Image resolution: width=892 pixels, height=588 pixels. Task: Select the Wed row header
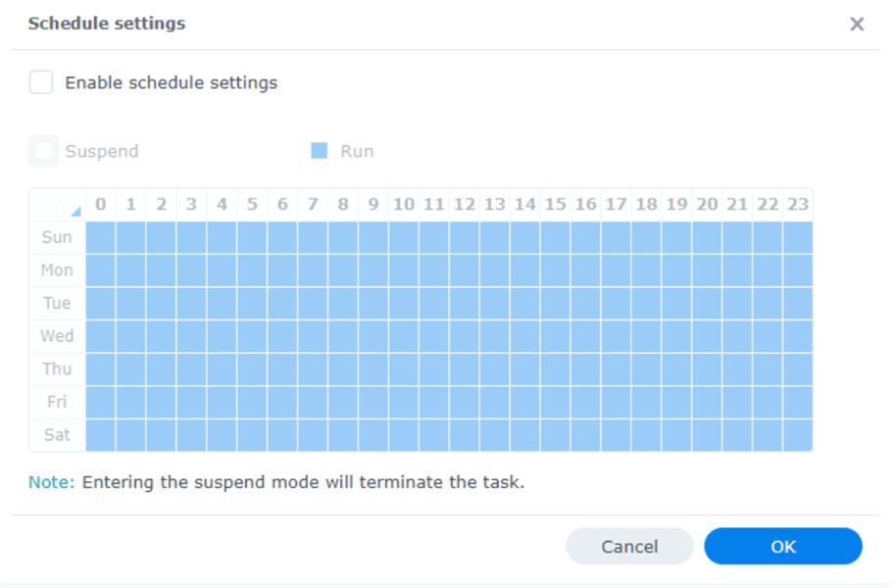(x=57, y=336)
